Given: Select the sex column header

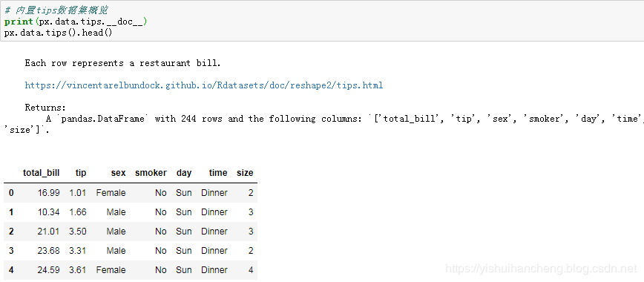Looking at the screenshot, I should (x=118, y=173).
